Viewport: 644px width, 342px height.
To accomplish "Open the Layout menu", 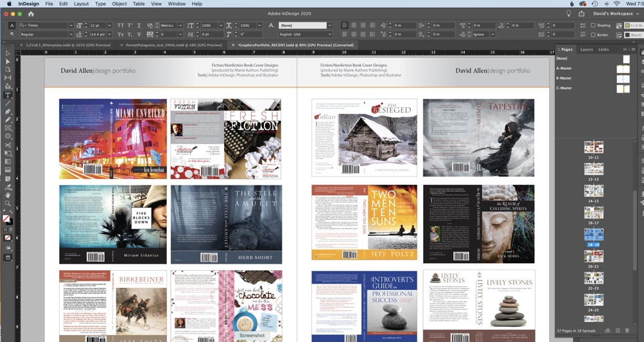I will pos(82,4).
